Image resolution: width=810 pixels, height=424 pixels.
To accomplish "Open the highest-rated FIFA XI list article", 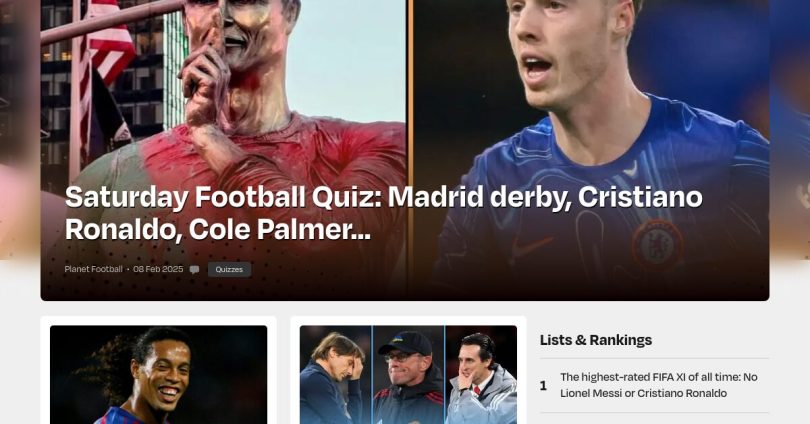I will pyautogui.click(x=659, y=385).
